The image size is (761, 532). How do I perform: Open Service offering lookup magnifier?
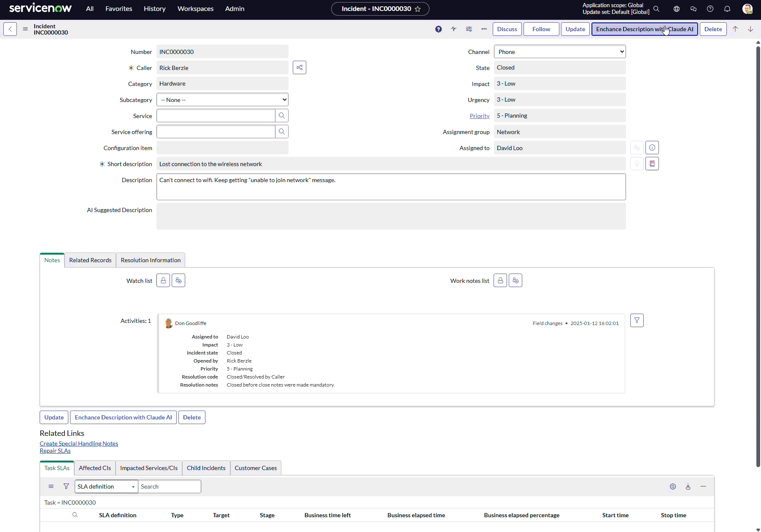click(x=282, y=132)
